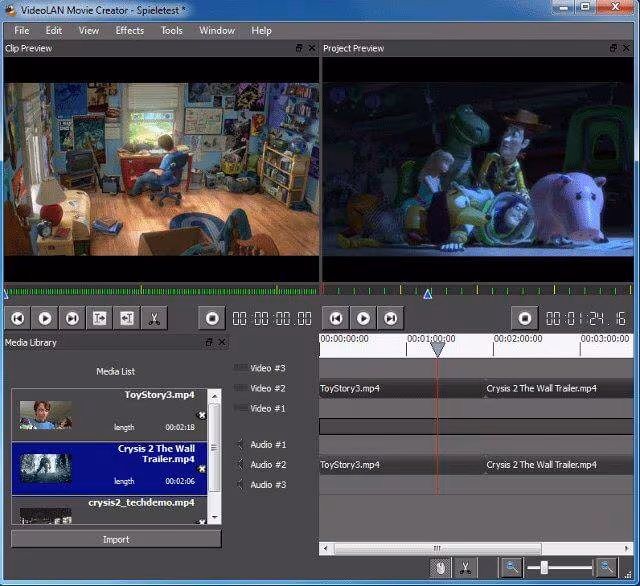
Task: Click the Media List scrollbar thumb
Action: tap(214, 447)
